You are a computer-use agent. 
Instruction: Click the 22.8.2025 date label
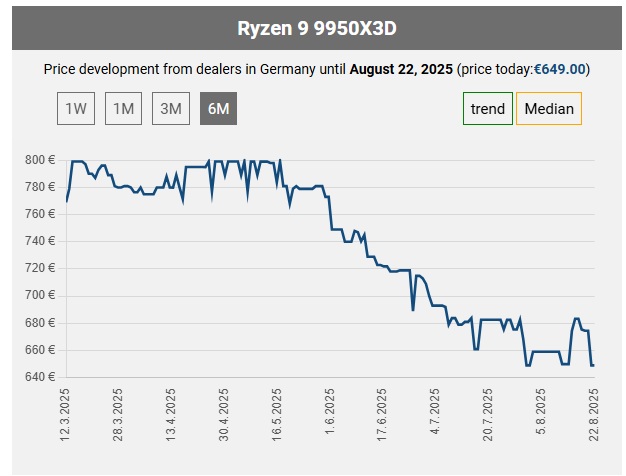pos(594,415)
